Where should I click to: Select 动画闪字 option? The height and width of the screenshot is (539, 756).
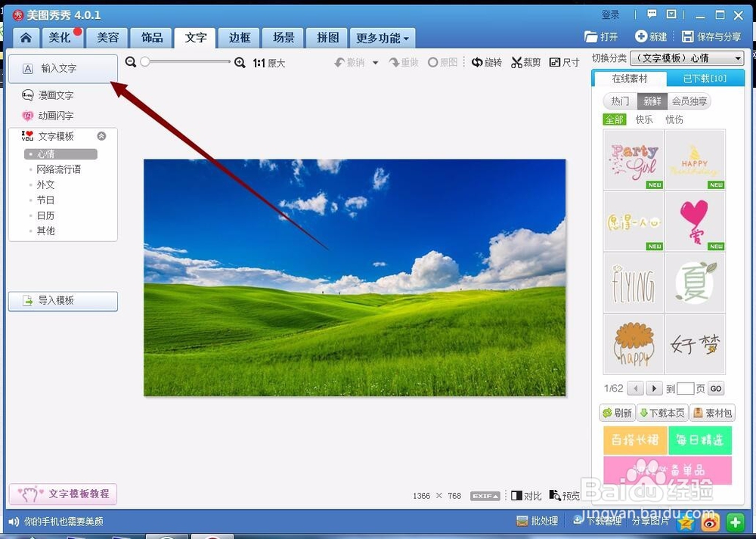tap(48, 116)
